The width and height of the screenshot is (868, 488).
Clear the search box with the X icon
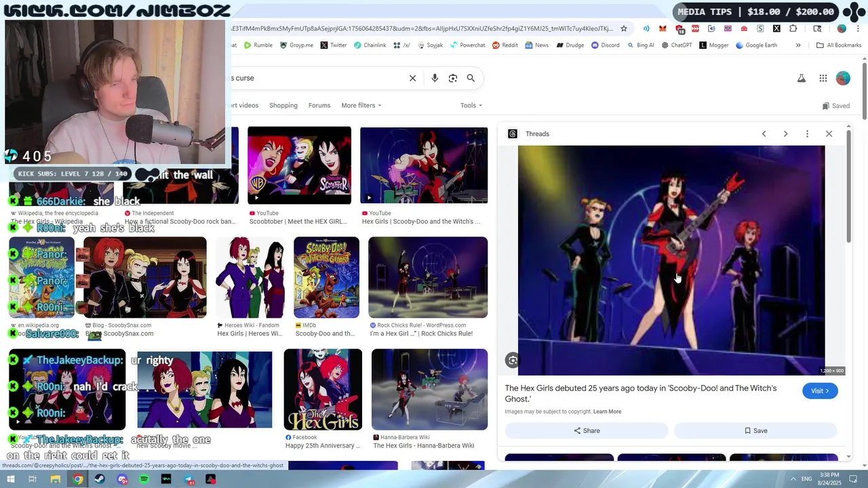pyautogui.click(x=412, y=78)
